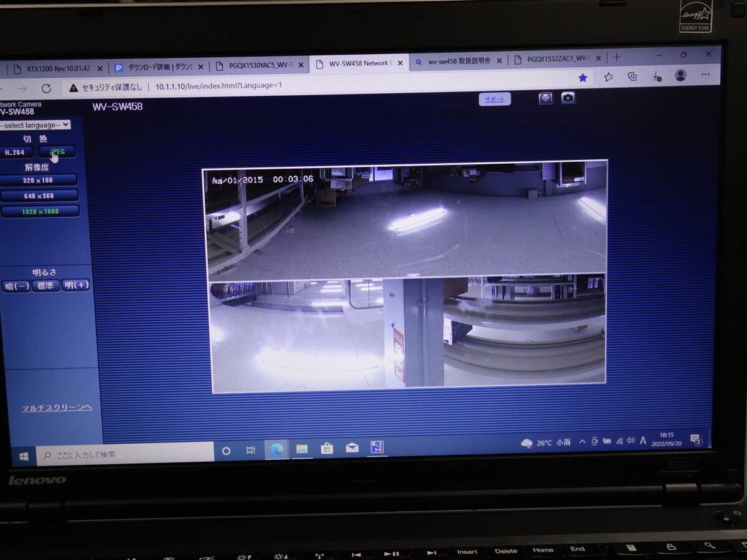
Task: Click the Edge taskbar icon
Action: [x=276, y=449]
